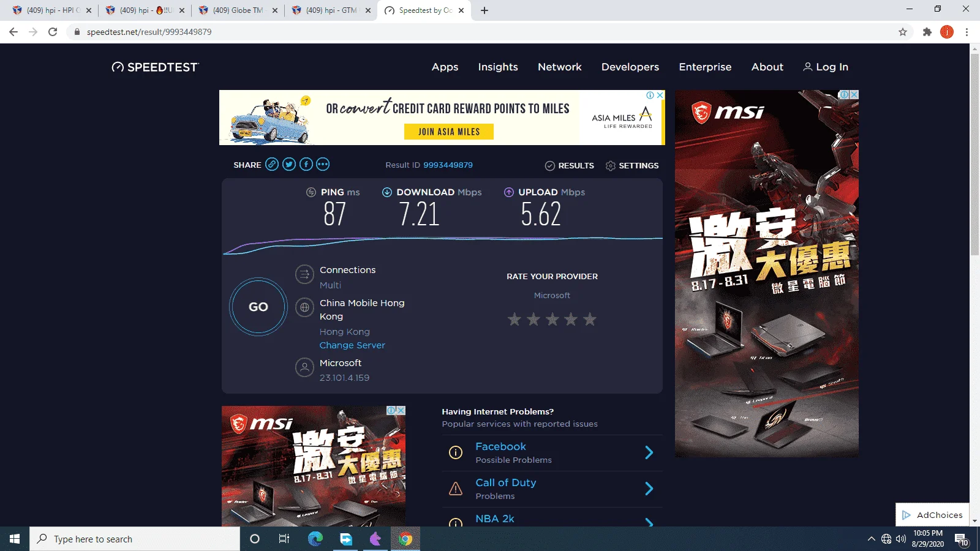980x551 pixels.
Task: Open the Facebook issues link
Action: tap(500, 447)
